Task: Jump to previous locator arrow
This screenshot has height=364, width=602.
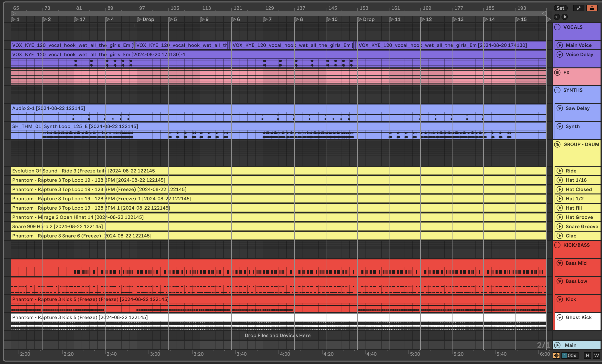Action: [x=557, y=17]
